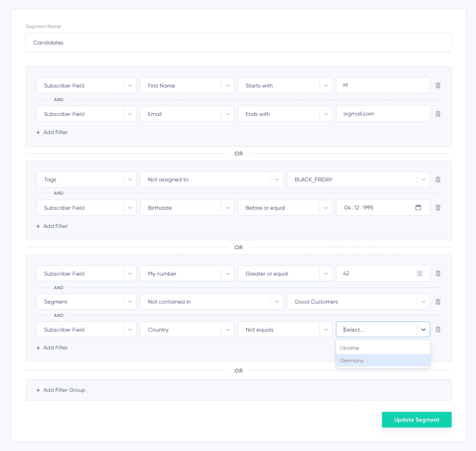Screen dimensions: 476x451
Task: Delete the Birthdate filter row
Action: (x=438, y=207)
